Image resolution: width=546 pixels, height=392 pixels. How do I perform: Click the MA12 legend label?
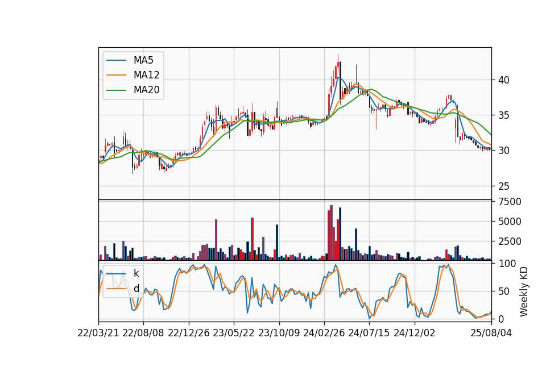(x=146, y=75)
